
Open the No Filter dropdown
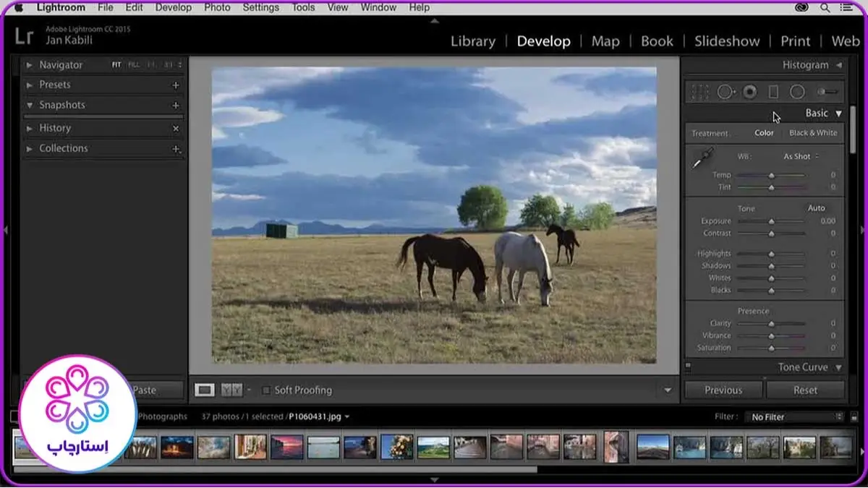click(x=796, y=417)
